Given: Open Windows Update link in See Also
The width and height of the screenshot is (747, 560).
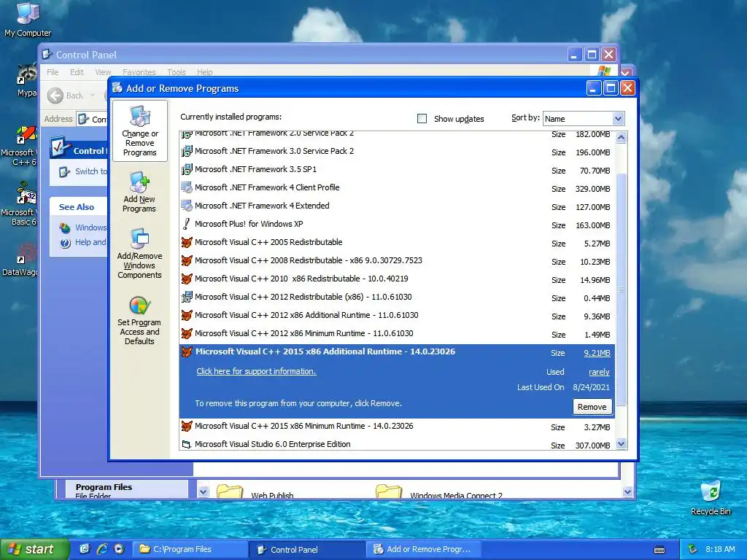Looking at the screenshot, I should (x=90, y=227).
